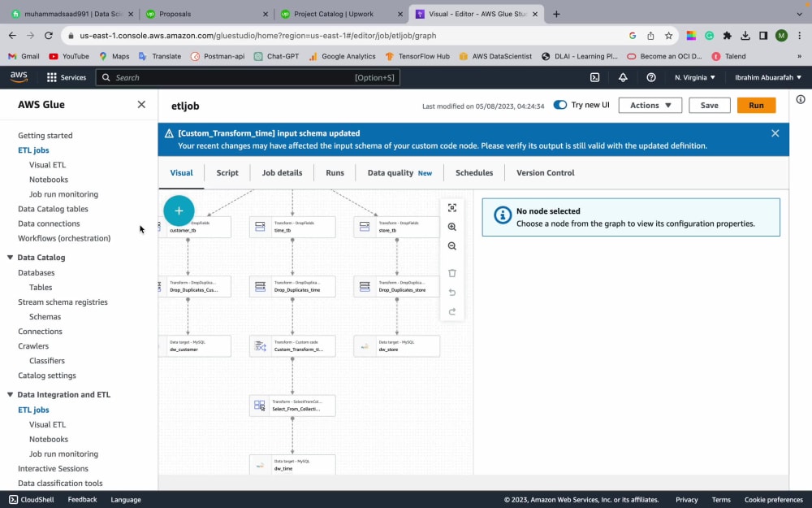Open the Actions dropdown

click(649, 105)
